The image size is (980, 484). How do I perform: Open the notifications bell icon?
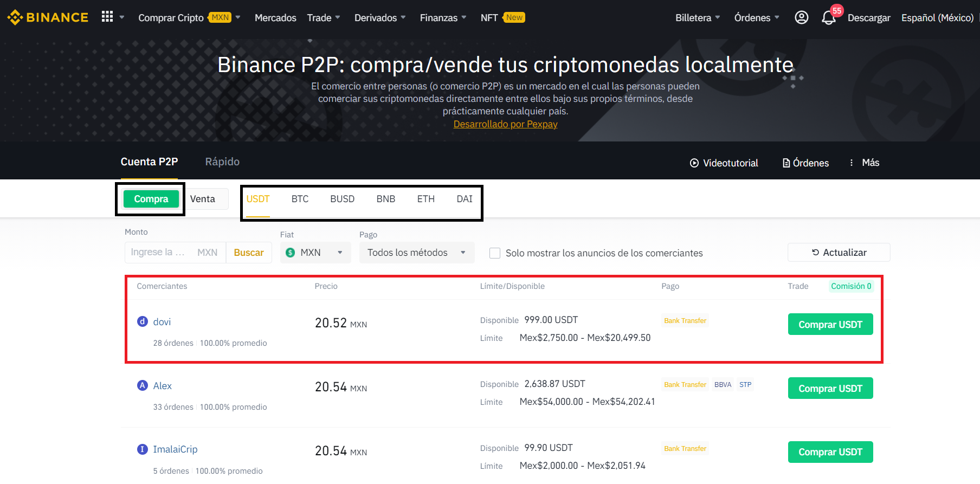828,18
